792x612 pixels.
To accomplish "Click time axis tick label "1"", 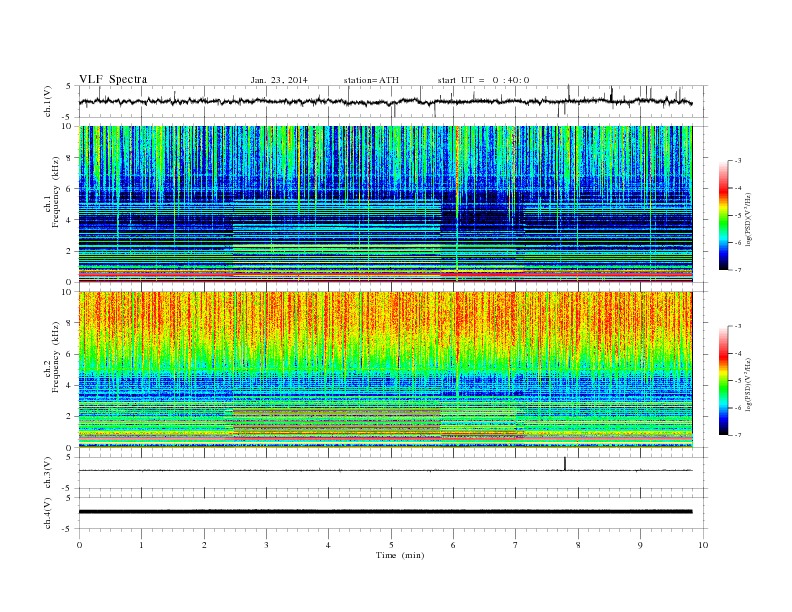I will (141, 545).
